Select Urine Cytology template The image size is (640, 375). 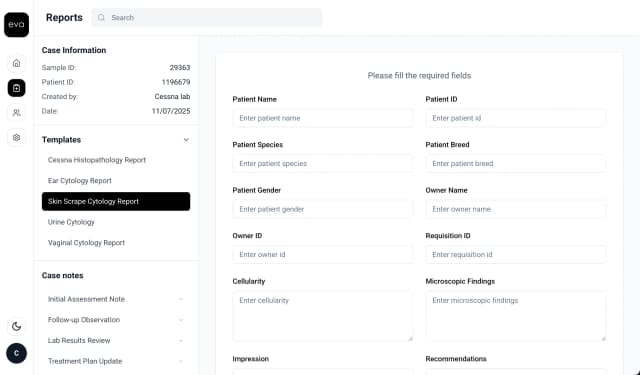116,222
